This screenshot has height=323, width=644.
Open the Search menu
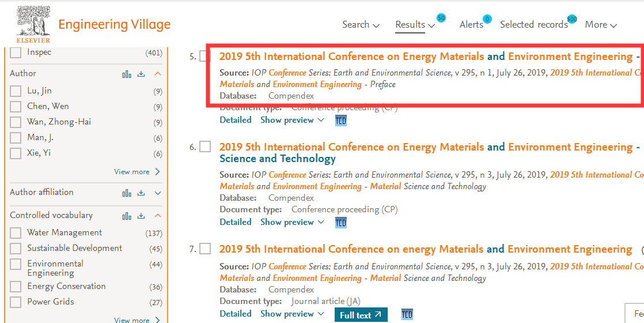[361, 25]
